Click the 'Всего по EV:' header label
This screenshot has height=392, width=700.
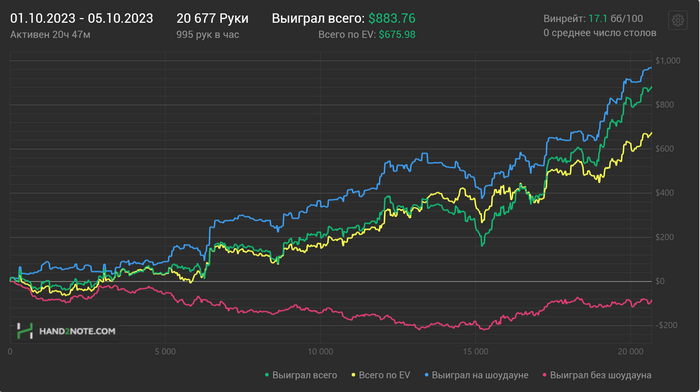pyautogui.click(x=347, y=34)
